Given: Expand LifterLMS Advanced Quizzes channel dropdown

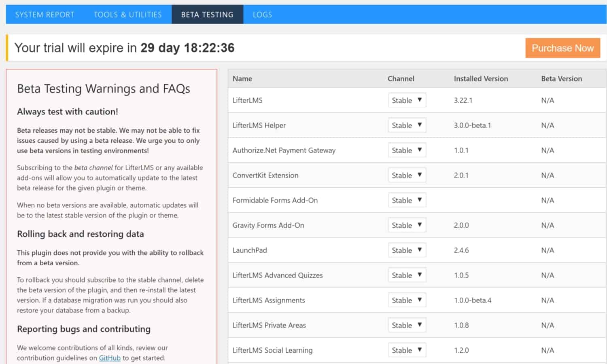Looking at the screenshot, I should [407, 275].
